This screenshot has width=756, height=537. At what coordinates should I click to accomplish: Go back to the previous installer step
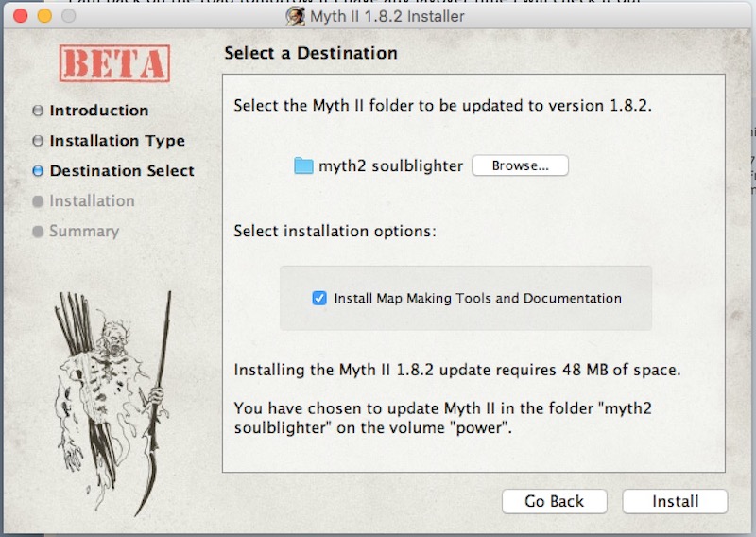coord(554,501)
